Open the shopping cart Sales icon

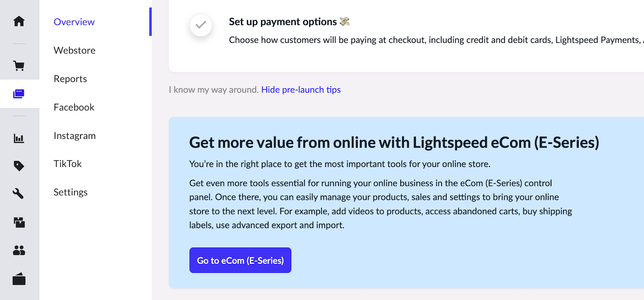coord(19,66)
